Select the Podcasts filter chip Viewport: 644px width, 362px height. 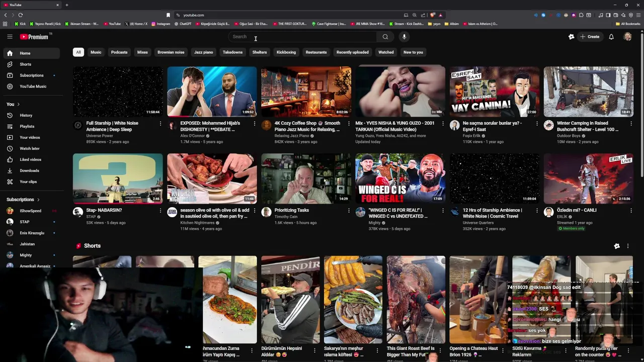[119, 52]
